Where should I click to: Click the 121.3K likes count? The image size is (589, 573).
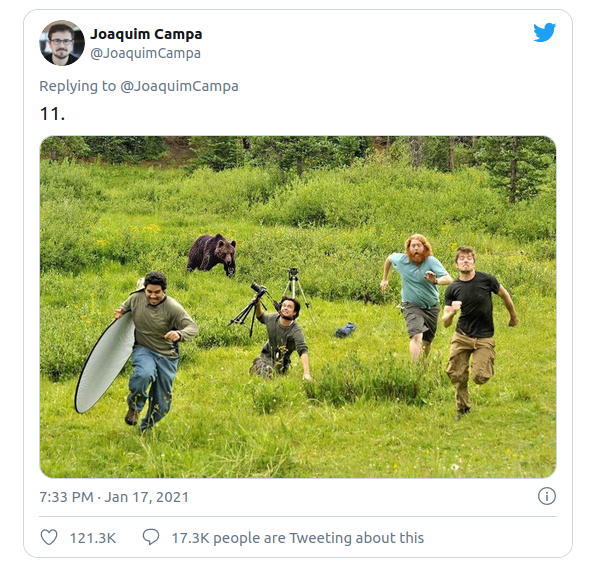pyautogui.click(x=93, y=538)
